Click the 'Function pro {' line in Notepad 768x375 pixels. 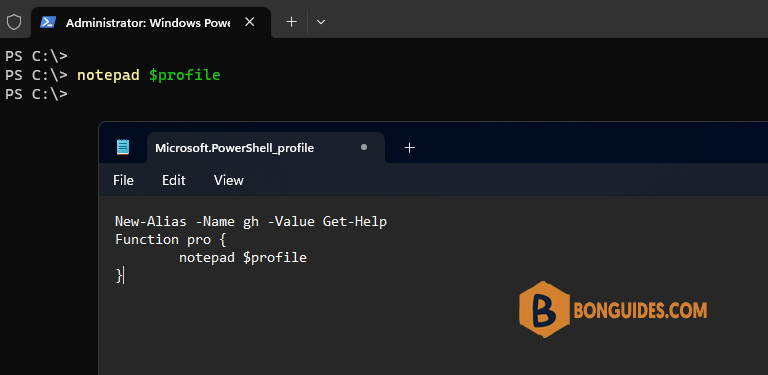point(170,240)
